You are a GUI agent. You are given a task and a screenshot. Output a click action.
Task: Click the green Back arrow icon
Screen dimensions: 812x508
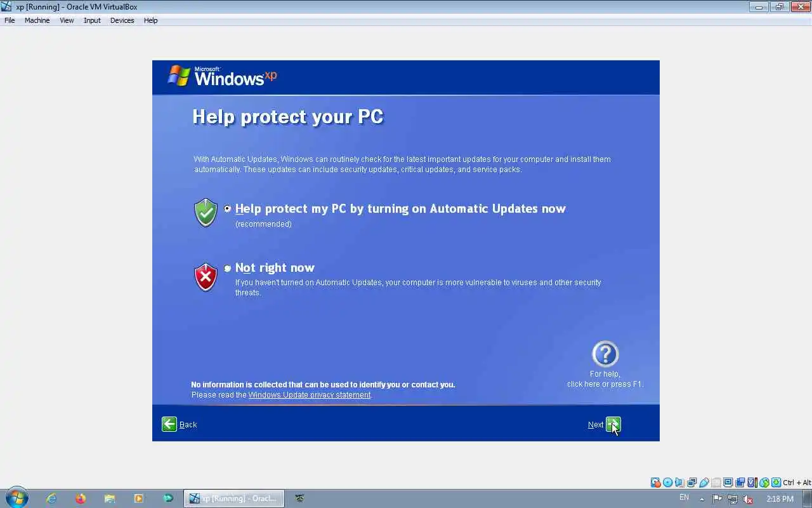pyautogui.click(x=169, y=424)
